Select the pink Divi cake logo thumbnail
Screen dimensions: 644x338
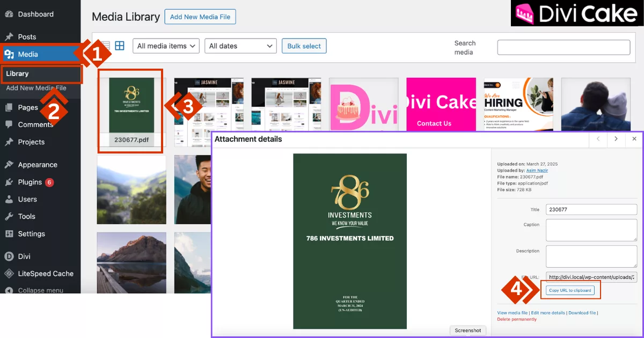click(x=363, y=104)
